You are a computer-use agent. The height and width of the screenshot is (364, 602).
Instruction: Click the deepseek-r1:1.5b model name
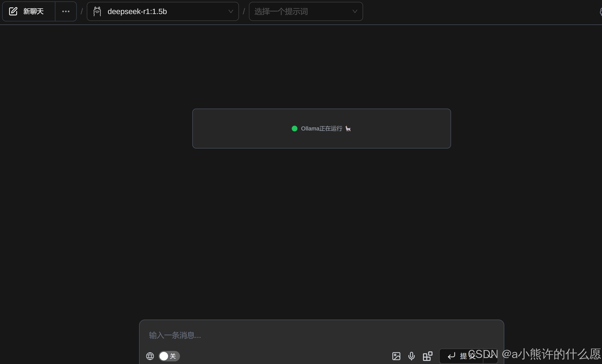click(x=137, y=11)
